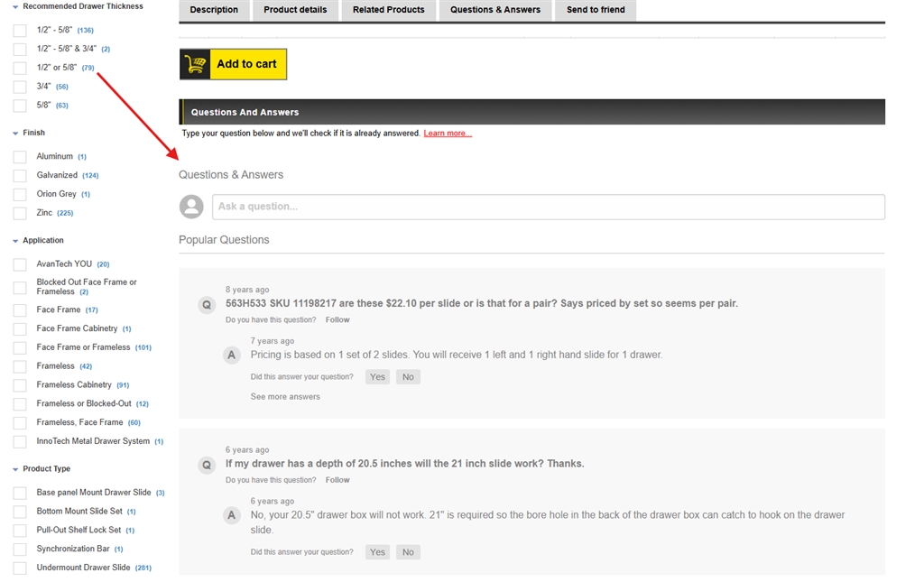Collapse the Product Type filter section
The height and width of the screenshot is (582, 924).
[15, 469]
